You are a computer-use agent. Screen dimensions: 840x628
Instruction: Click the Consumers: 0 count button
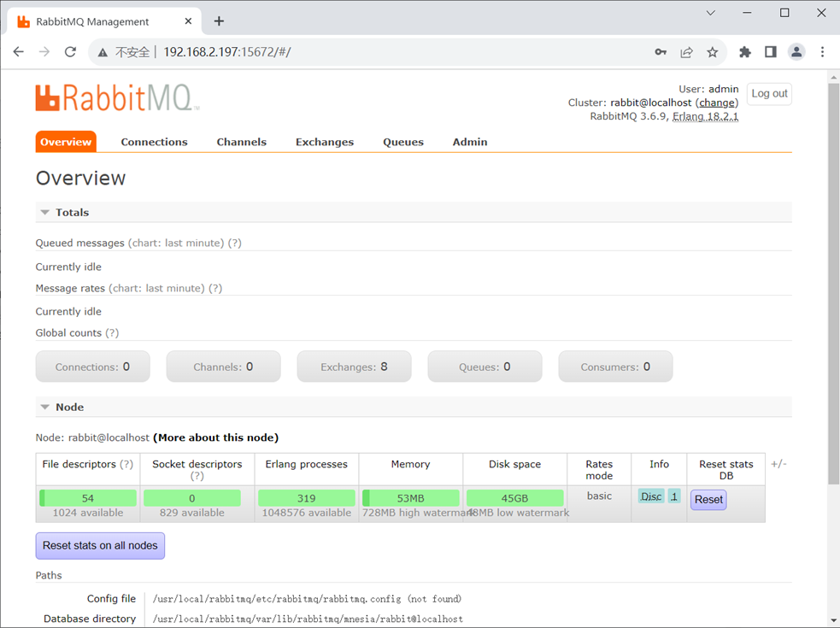[x=615, y=367]
